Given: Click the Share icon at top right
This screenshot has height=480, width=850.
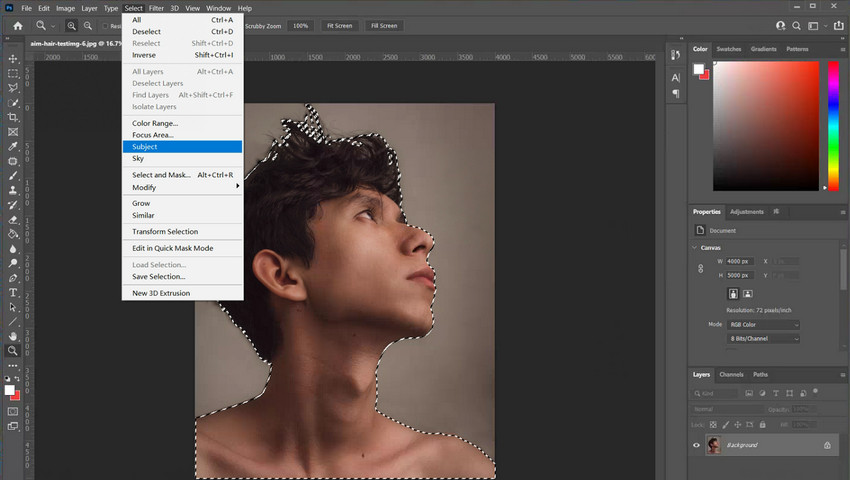Looking at the screenshot, I should [x=839, y=25].
